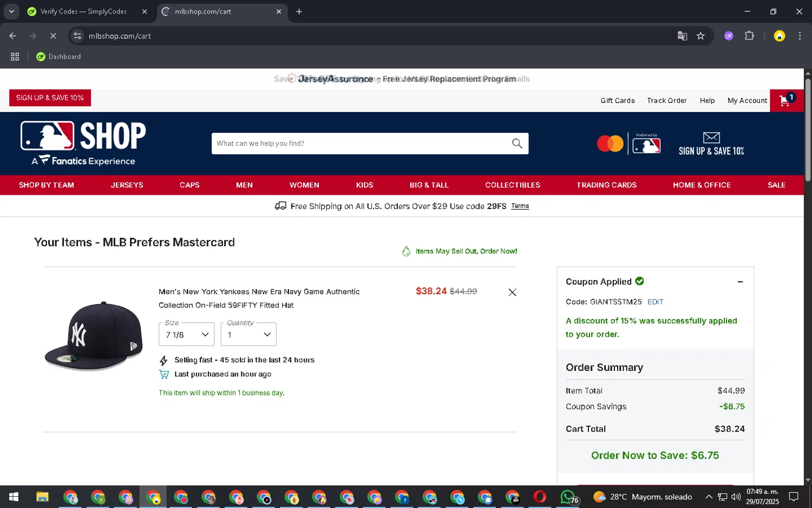Screen dimensions: 812x508
Task: Open the weather widget in taskbar
Action: click(x=643, y=497)
